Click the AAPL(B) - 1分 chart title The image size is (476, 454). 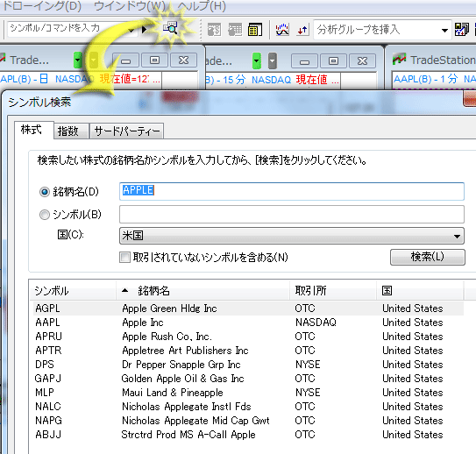point(425,79)
